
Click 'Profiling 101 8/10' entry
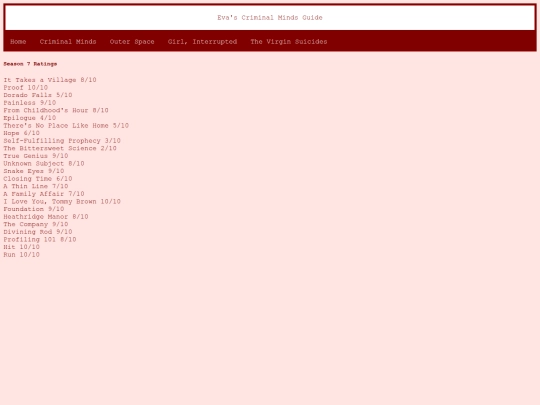(40, 239)
